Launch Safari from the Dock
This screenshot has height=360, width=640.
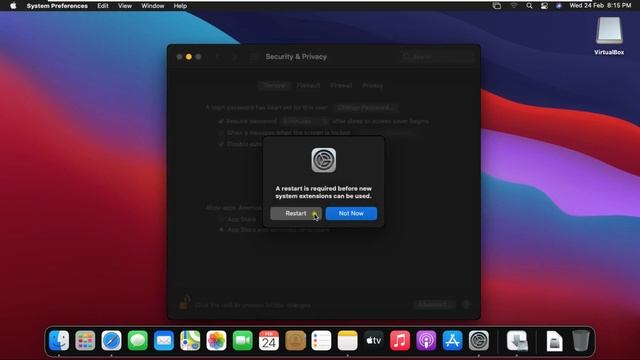coord(111,340)
